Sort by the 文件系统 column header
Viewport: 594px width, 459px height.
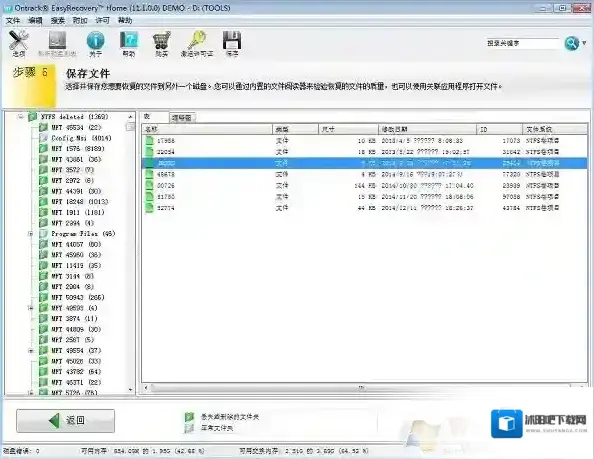point(555,129)
